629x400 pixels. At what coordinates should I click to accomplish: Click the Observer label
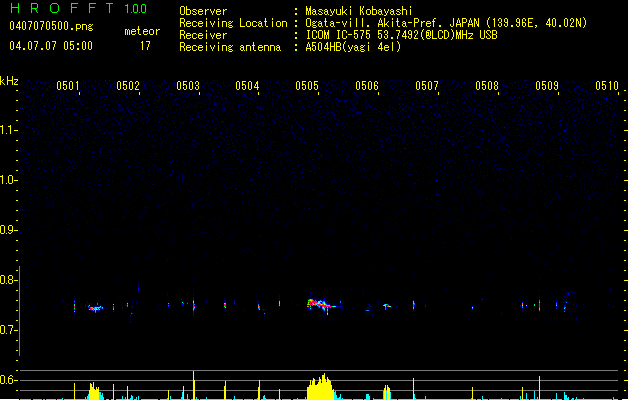point(203,11)
